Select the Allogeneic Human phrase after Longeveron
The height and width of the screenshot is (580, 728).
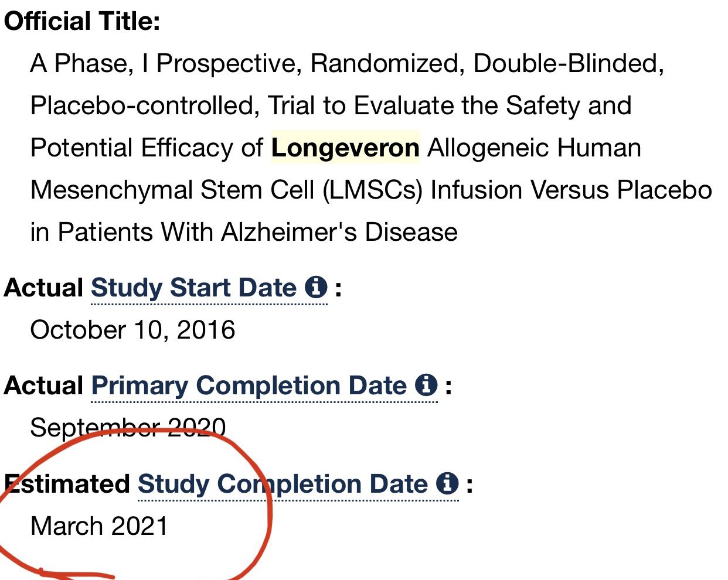pyautogui.click(x=535, y=148)
